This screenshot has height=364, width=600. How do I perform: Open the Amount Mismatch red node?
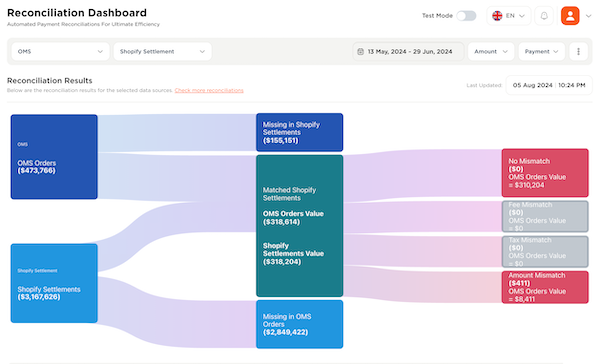coord(545,287)
